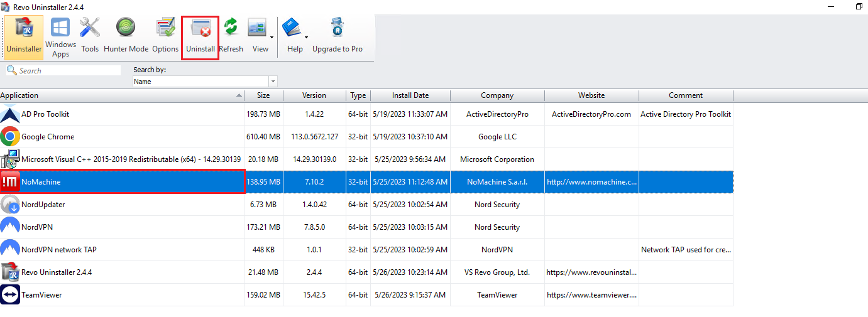The height and width of the screenshot is (317, 868).
Task: Select the Google Chrome icon
Action: (x=10, y=137)
